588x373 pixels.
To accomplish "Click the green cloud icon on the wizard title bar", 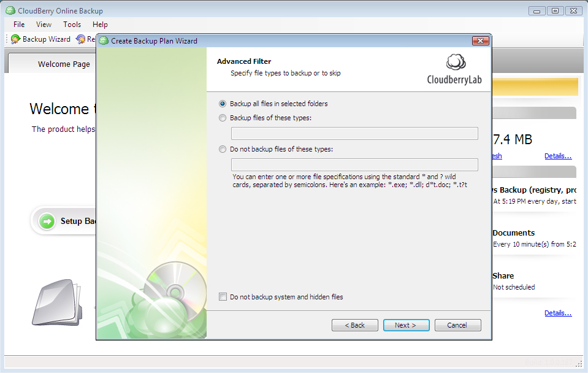I will click(103, 40).
